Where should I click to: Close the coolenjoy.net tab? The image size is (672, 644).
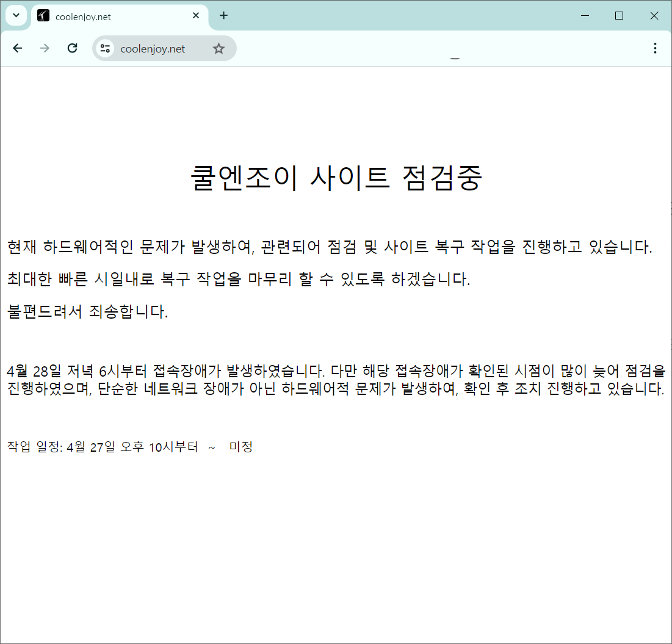point(196,15)
